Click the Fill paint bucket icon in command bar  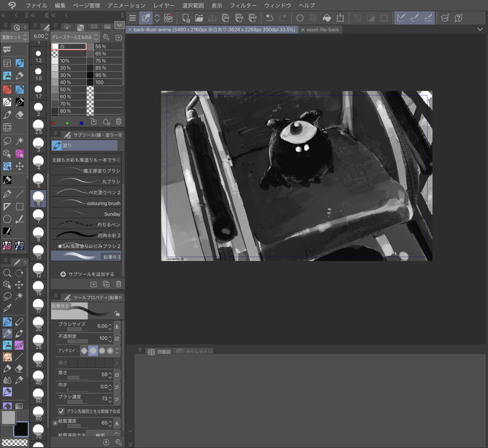(x=327, y=18)
